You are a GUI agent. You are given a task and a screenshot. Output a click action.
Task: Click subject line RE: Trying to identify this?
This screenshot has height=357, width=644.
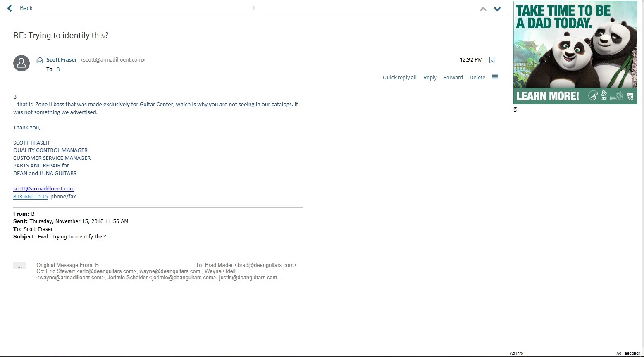(61, 36)
